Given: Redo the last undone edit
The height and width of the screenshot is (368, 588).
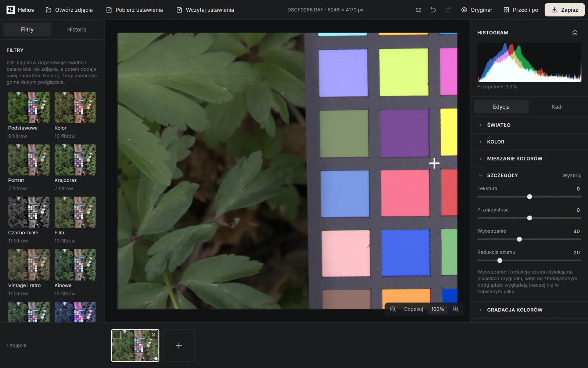Looking at the screenshot, I should pyautogui.click(x=448, y=10).
